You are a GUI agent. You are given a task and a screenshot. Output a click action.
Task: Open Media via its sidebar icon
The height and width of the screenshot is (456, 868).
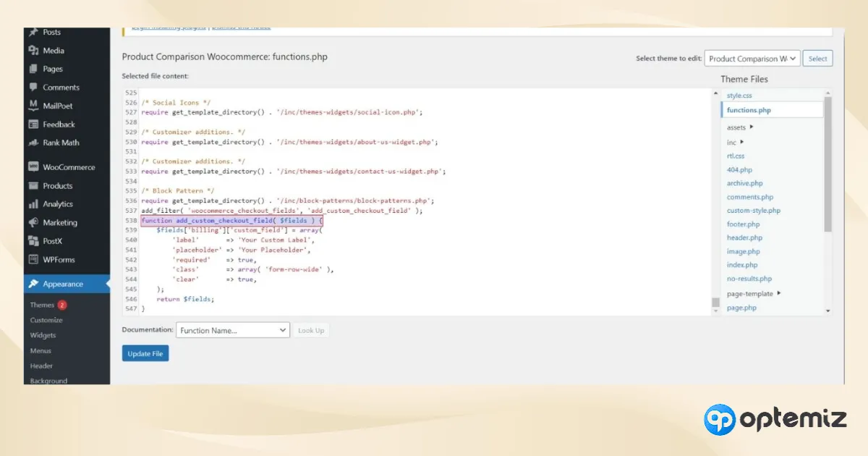tap(33, 51)
